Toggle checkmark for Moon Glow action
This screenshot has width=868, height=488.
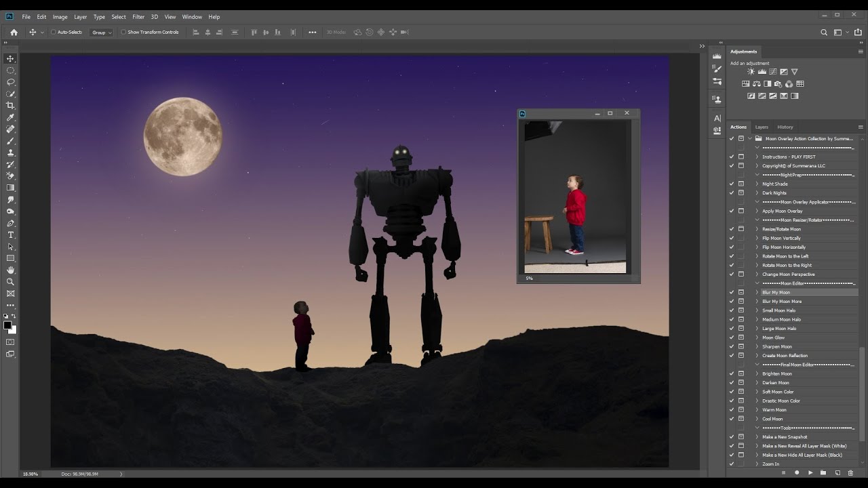[x=732, y=338]
